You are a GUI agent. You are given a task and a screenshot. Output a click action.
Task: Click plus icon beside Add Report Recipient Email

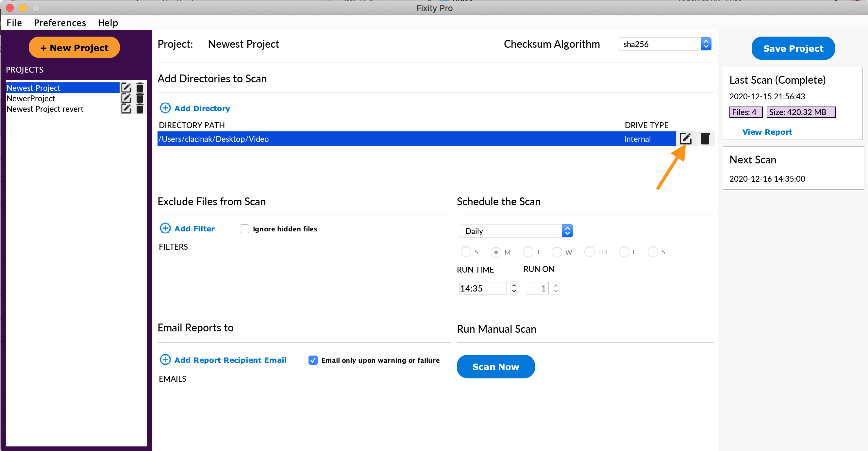165,359
